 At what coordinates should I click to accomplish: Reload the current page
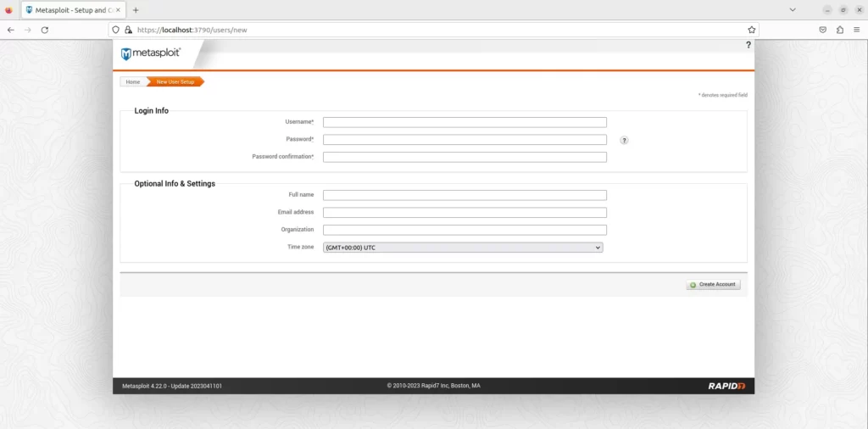[x=45, y=30]
